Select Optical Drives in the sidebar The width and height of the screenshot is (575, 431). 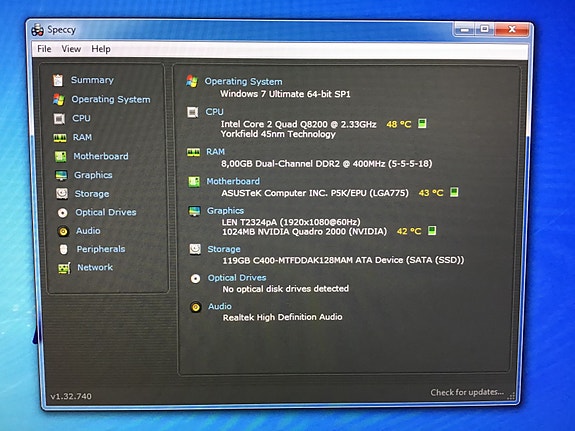[106, 212]
